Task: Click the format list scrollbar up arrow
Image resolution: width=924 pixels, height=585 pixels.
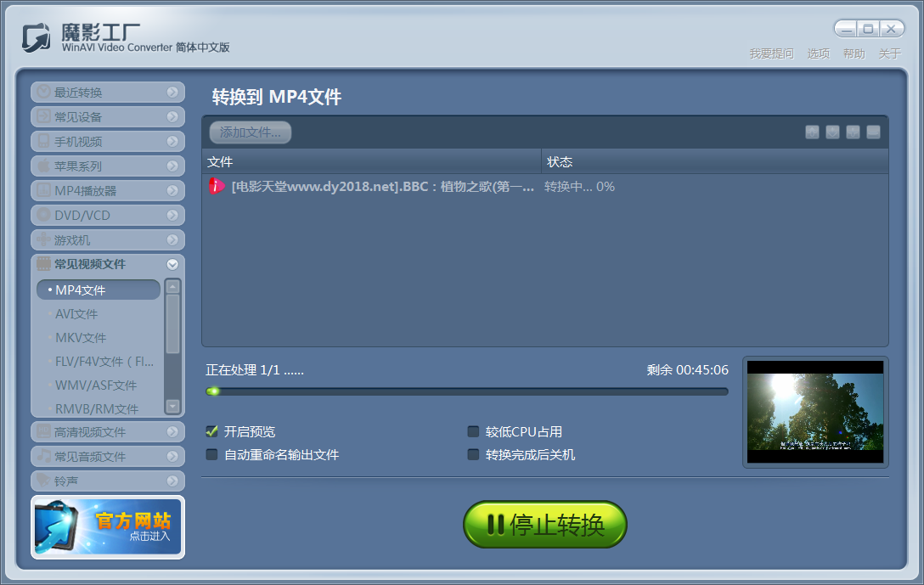Action: click(x=172, y=286)
